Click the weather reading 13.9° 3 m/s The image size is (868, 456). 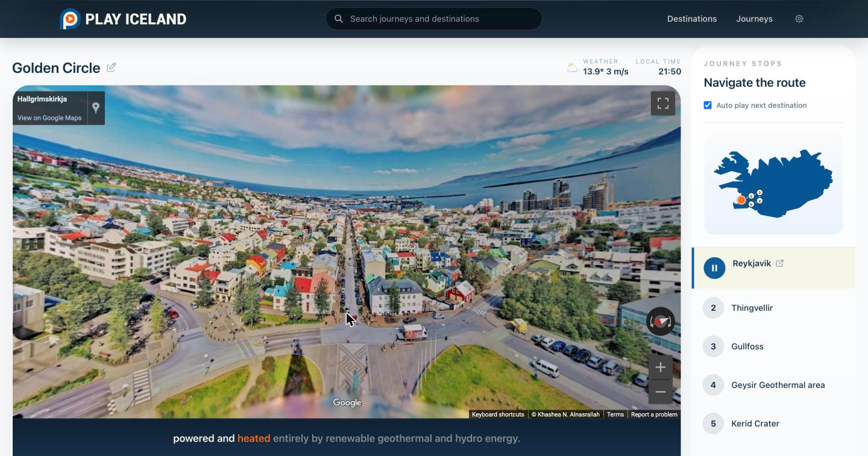pyautogui.click(x=606, y=72)
